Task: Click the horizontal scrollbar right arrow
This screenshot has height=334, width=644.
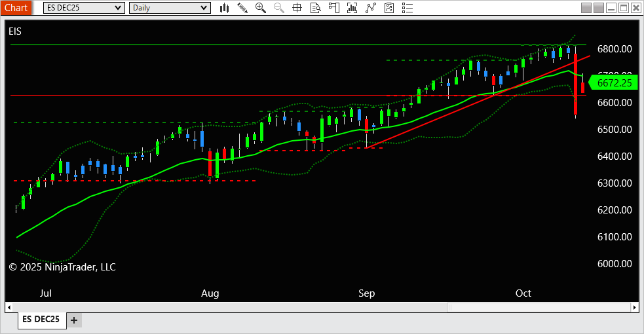Action: point(635,307)
